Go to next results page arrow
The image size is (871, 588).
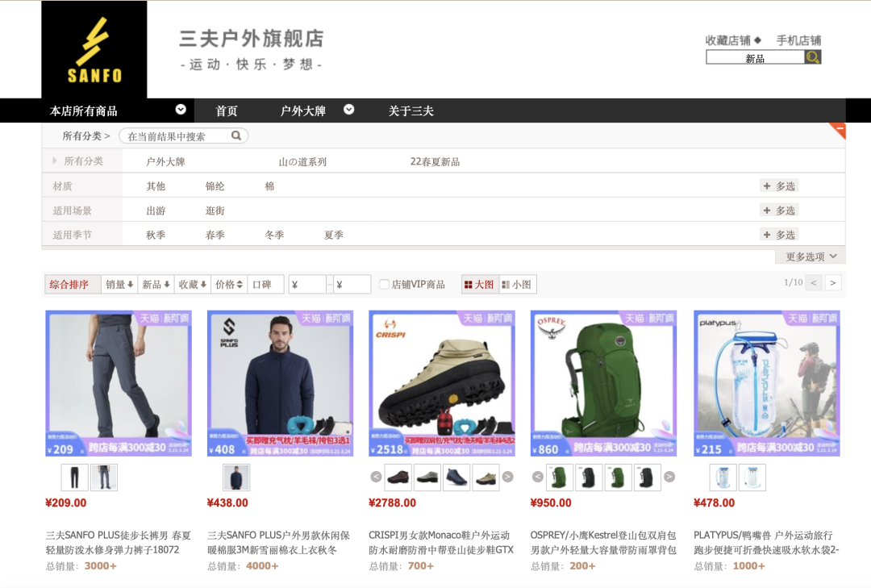pyautogui.click(x=833, y=283)
